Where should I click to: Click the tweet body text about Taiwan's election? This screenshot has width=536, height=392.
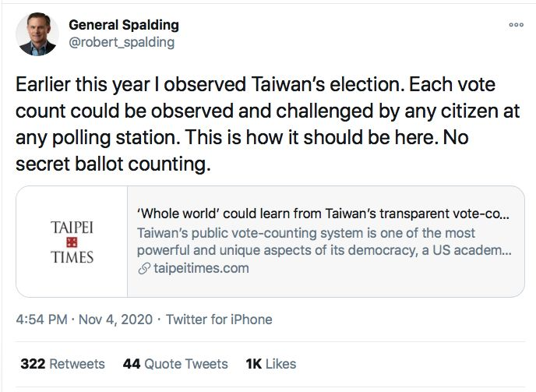coord(268,124)
